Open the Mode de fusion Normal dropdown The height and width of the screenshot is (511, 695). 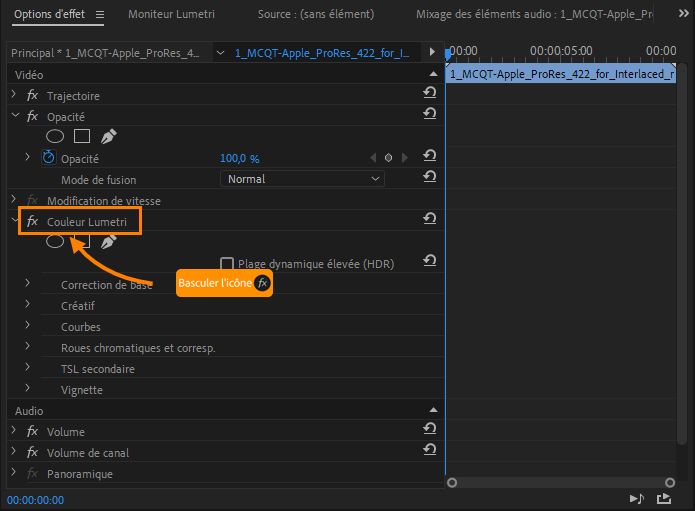click(302, 179)
